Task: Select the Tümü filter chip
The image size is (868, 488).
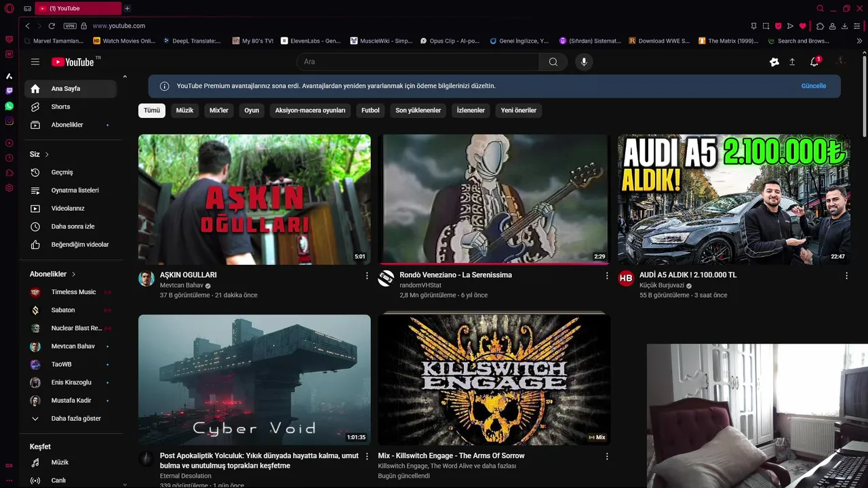Action: [152, 110]
